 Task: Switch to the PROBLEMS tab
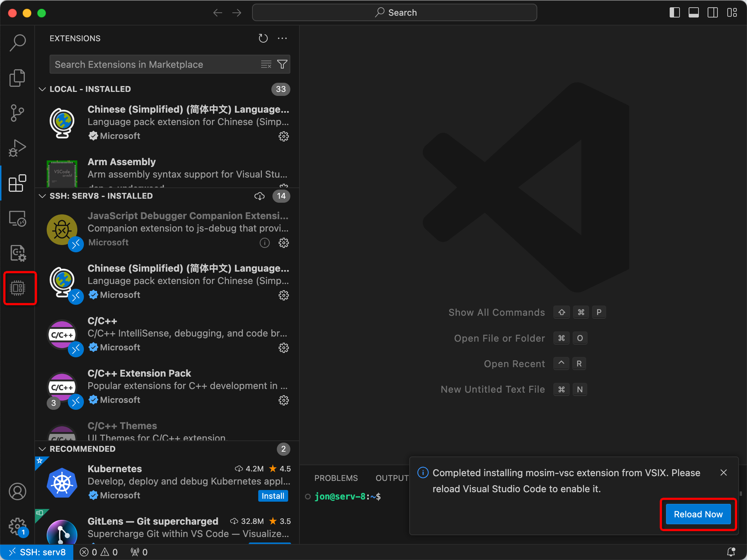pyautogui.click(x=336, y=478)
